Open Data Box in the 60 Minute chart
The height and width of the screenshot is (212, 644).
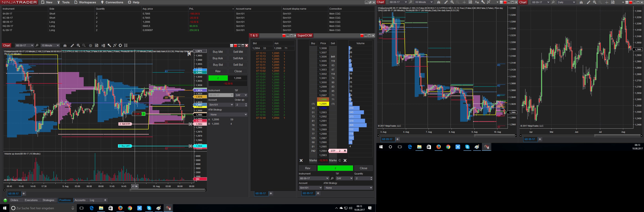[x=470, y=2]
